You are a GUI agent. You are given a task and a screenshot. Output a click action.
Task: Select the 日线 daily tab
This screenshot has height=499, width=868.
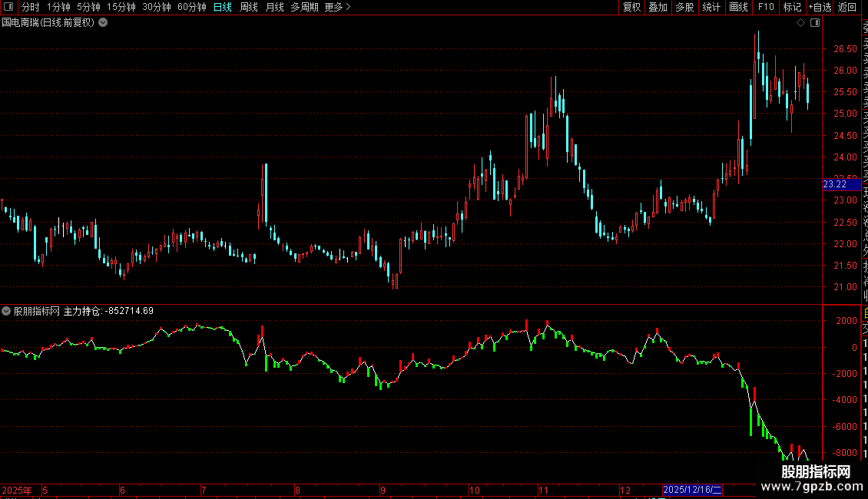(223, 7)
